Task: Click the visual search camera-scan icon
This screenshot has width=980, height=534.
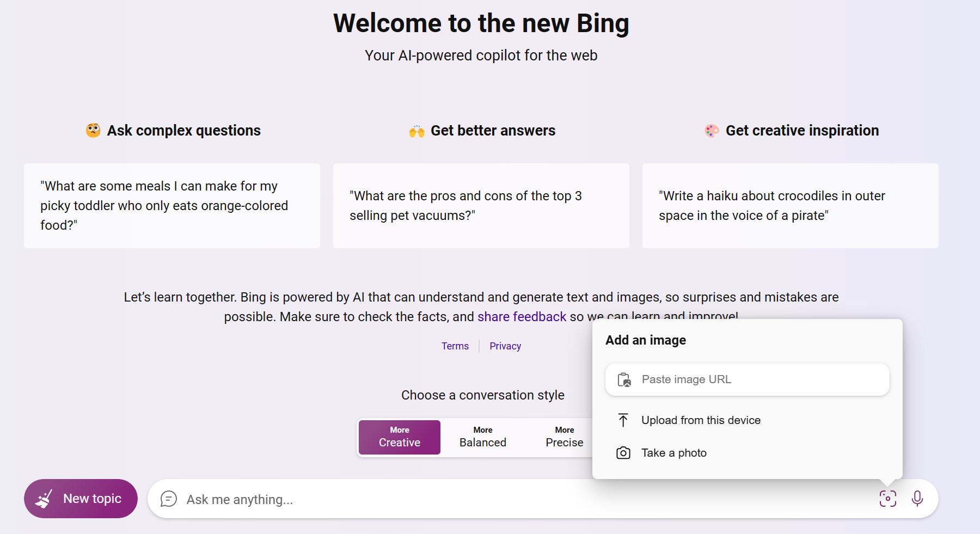Action: pyautogui.click(x=887, y=498)
